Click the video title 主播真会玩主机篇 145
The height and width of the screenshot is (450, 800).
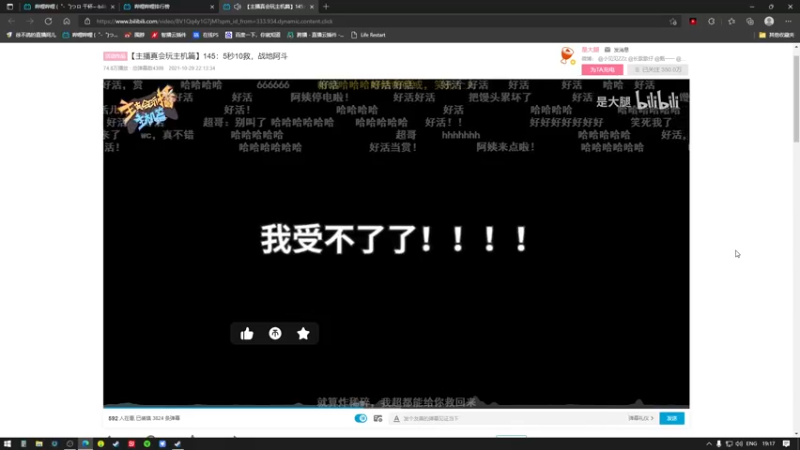click(208, 56)
